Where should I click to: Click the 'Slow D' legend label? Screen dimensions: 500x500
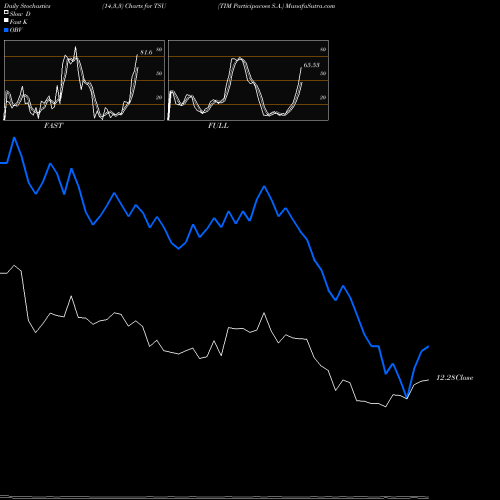[x=20, y=14]
